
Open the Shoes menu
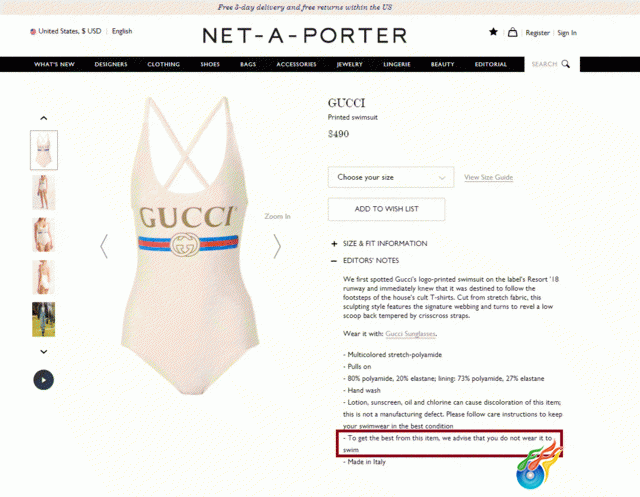[x=210, y=64]
